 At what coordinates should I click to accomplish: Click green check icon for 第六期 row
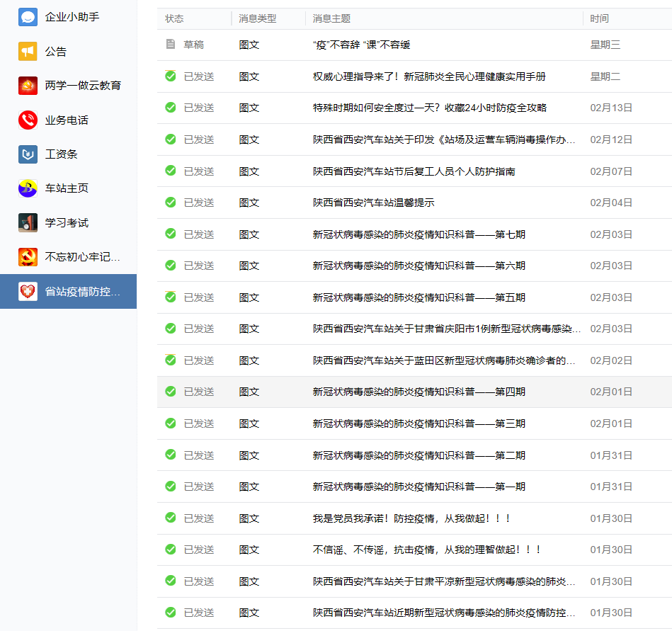click(x=171, y=266)
